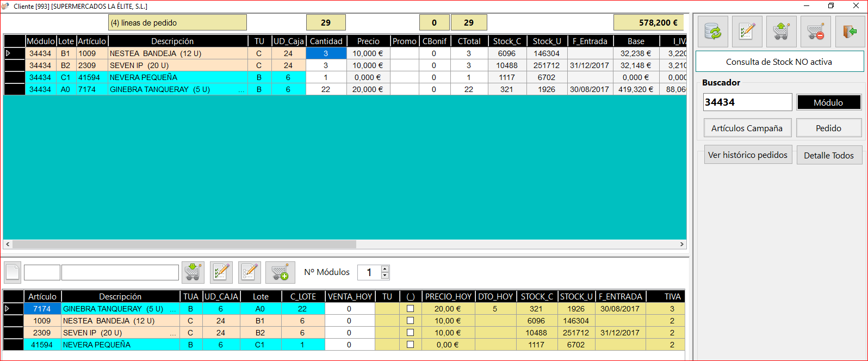Sort by the Descripción column in upper grid
The width and height of the screenshot is (868, 361).
(x=172, y=41)
